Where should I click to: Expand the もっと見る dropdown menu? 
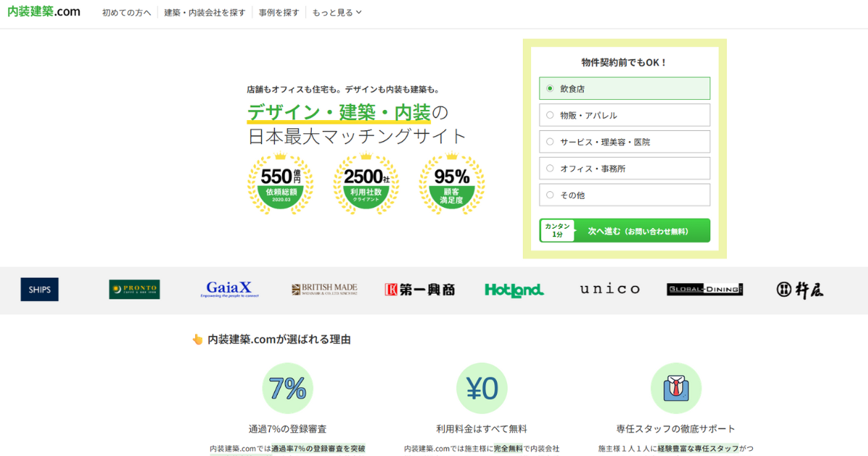point(336,13)
